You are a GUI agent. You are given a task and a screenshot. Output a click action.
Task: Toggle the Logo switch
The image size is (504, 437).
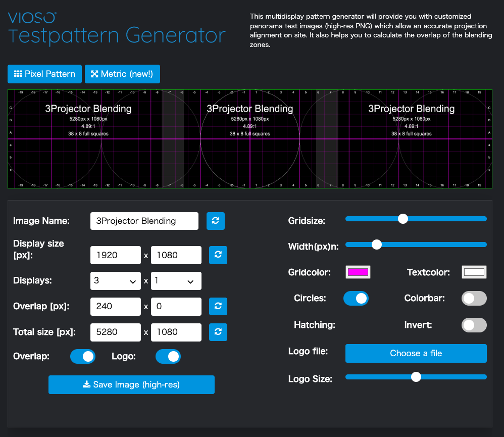[168, 356]
